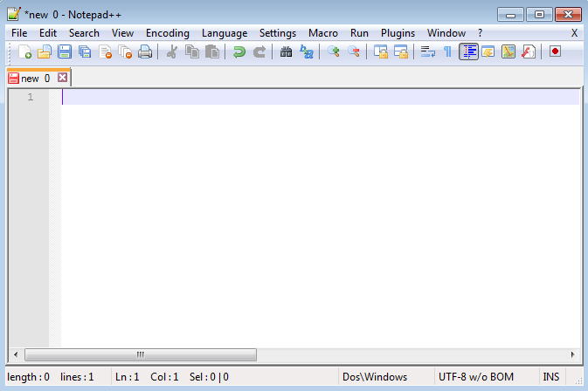Toggle word wrap toolbar icon

click(x=428, y=51)
